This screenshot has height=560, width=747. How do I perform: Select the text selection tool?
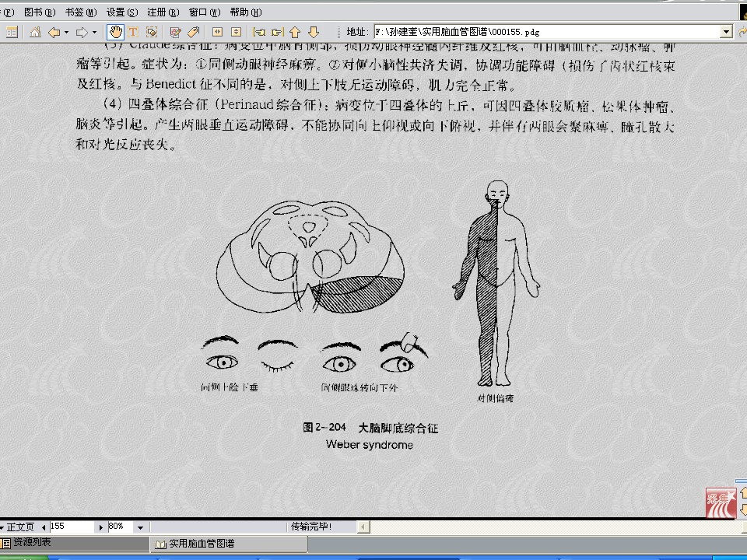tap(133, 32)
